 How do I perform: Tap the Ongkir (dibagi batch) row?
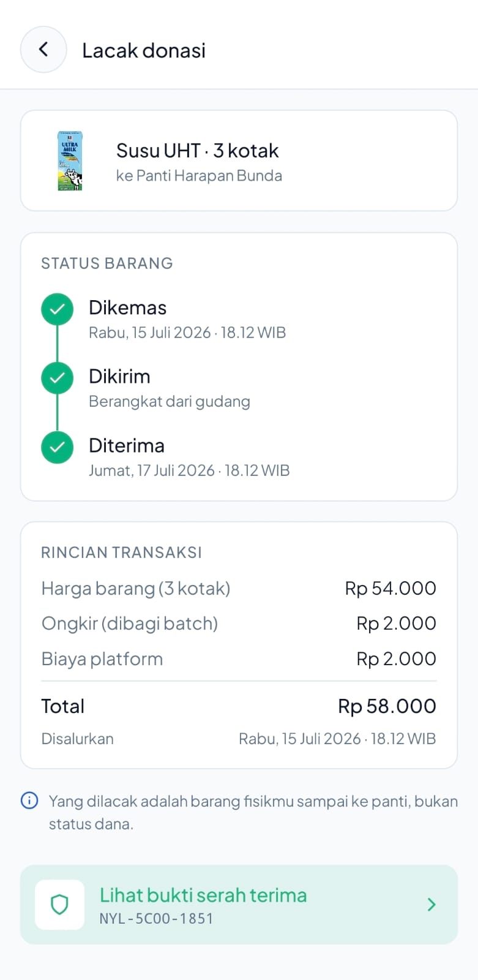(x=239, y=624)
